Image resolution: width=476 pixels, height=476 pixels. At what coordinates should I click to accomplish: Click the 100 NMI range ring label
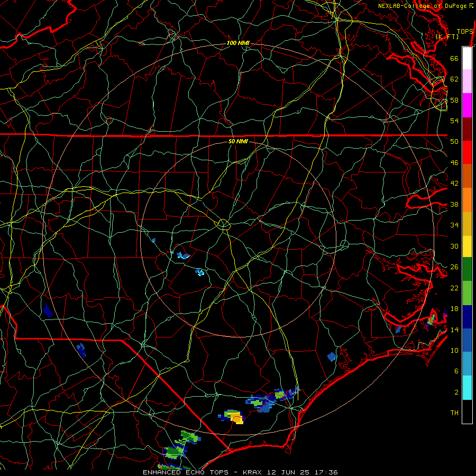coord(238,43)
